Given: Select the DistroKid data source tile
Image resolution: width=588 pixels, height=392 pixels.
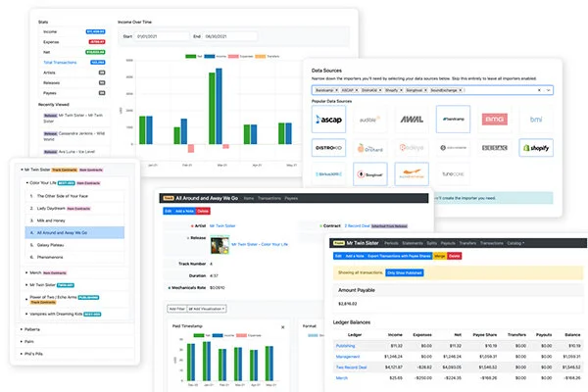Looking at the screenshot, I should (x=328, y=148).
